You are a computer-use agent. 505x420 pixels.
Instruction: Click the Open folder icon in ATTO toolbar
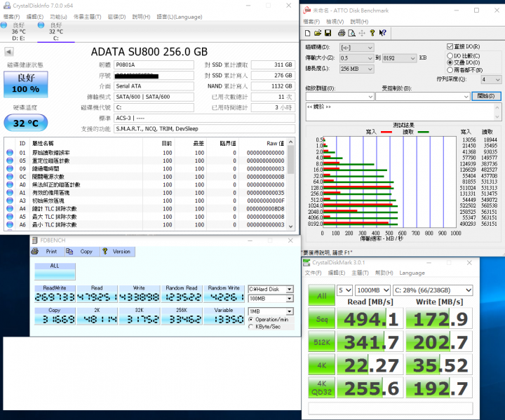point(318,33)
